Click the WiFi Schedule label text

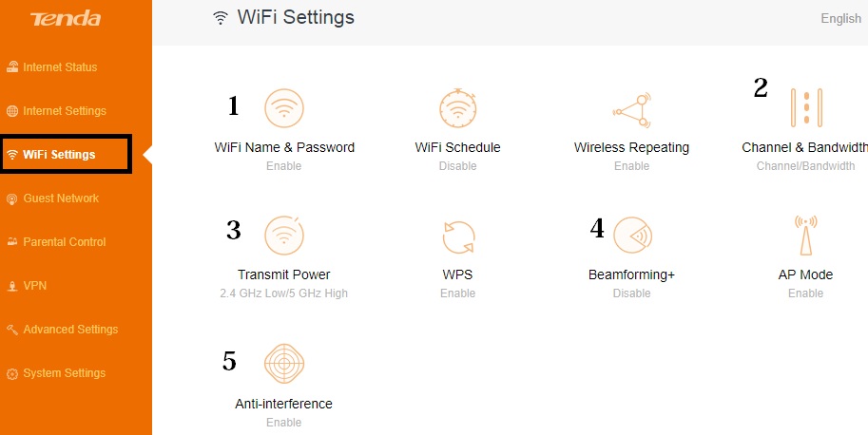click(457, 147)
